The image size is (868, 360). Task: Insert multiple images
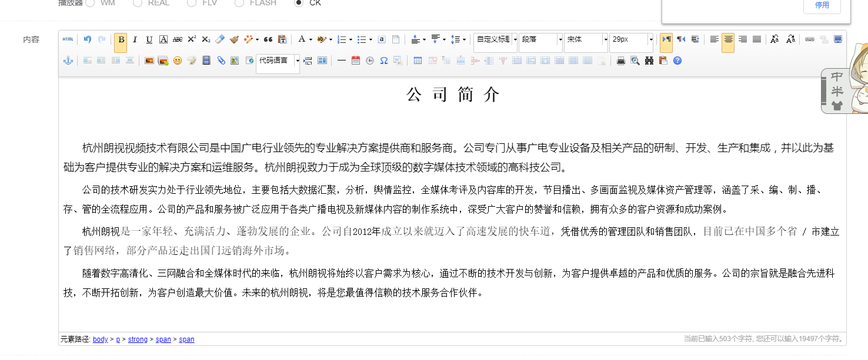coord(163,60)
